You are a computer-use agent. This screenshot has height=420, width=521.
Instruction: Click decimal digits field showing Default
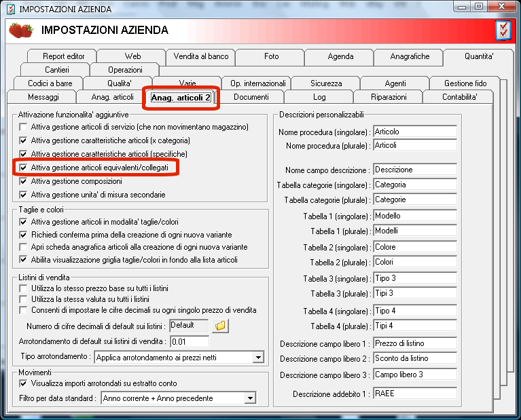coord(189,326)
